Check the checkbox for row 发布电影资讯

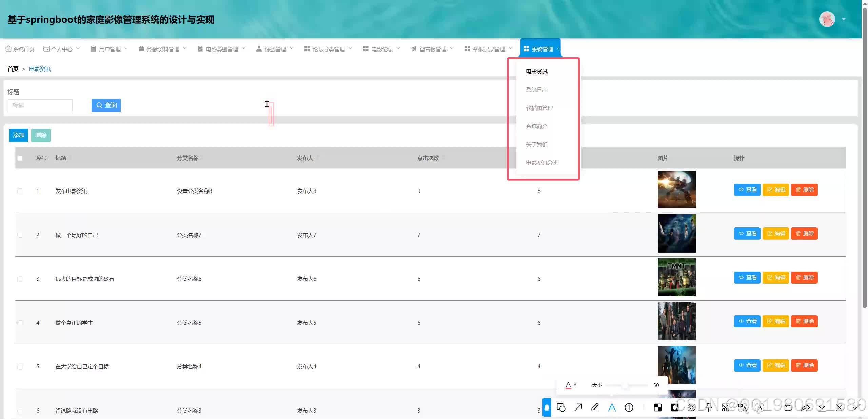(x=20, y=191)
